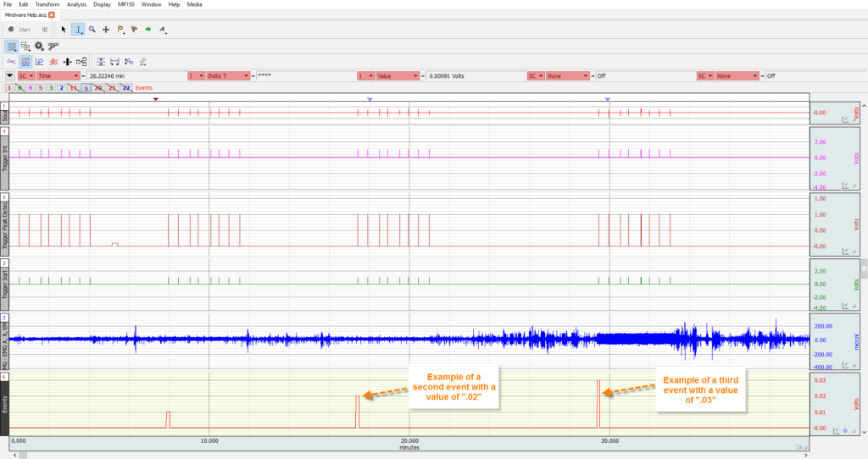Open the Display menu

(x=102, y=4)
